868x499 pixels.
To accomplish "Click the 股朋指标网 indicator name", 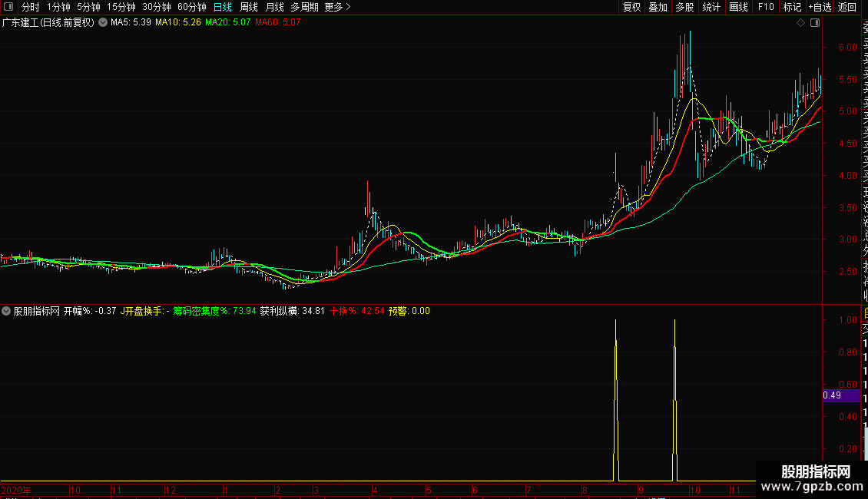I will (37, 311).
